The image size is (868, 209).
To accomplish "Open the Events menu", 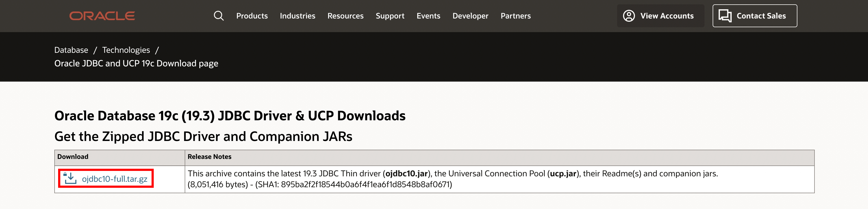I will 428,16.
